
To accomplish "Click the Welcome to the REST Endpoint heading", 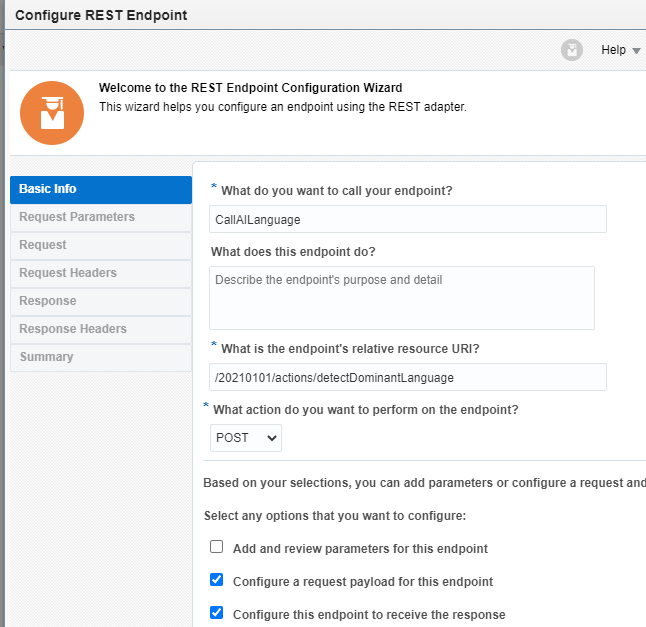I will pos(251,88).
